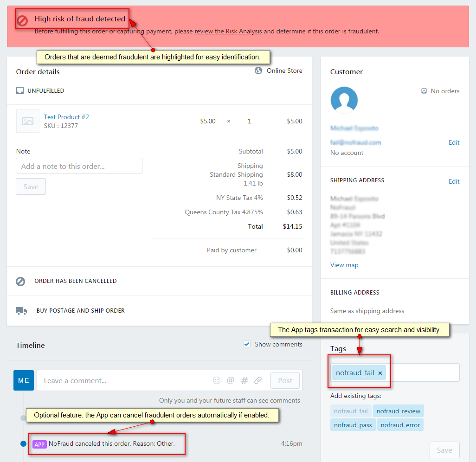Click the cancelled-order prohibition icon

[x=20, y=281]
